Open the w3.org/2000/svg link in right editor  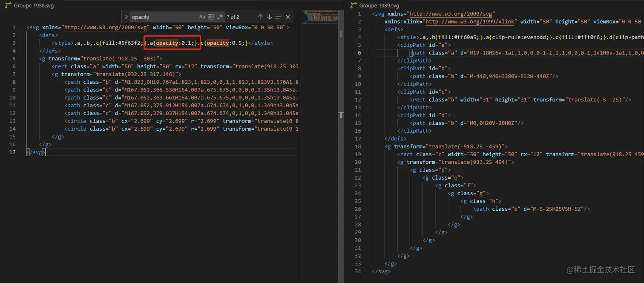[451, 14]
